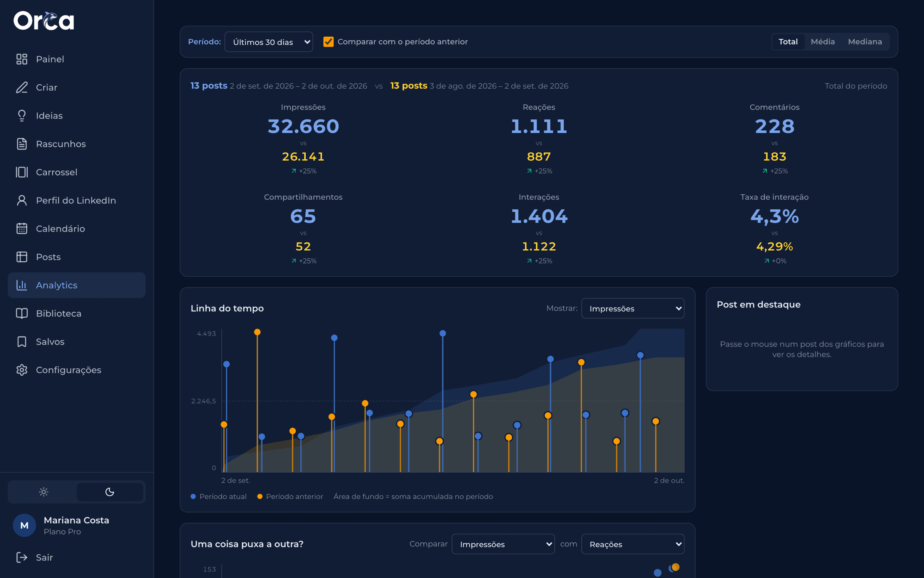The image size is (924, 578).
Task: Click the Ideias lightbulb icon
Action: (x=22, y=116)
